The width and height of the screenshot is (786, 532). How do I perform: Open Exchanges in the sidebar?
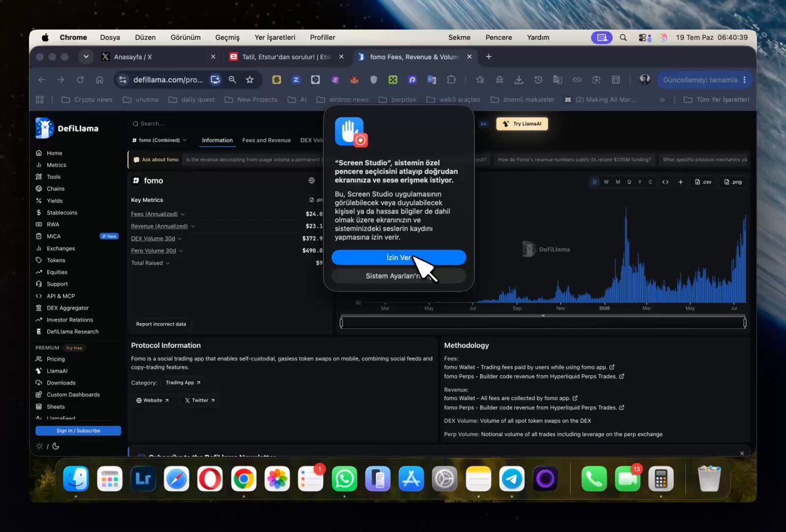tap(61, 248)
